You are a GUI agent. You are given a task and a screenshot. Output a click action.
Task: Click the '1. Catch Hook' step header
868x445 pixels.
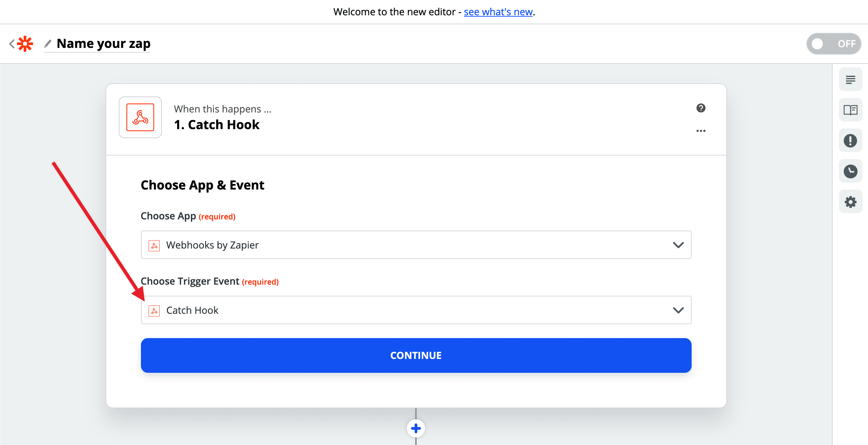click(217, 125)
